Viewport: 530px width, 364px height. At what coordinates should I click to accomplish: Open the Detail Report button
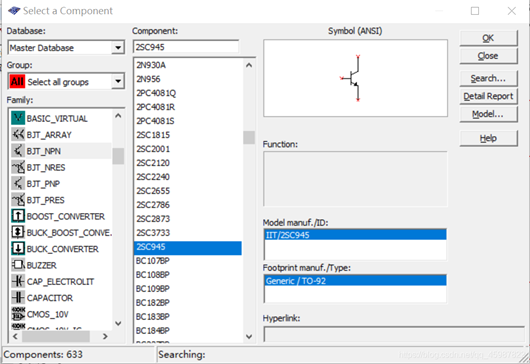coord(488,96)
